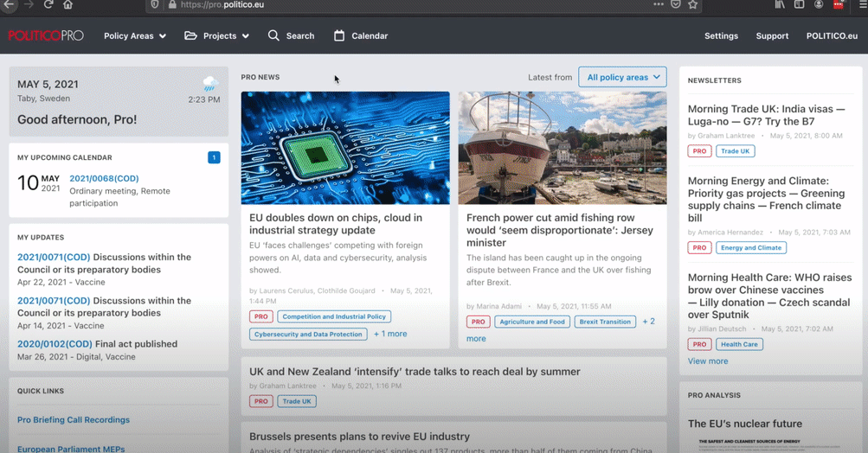Click the browser account profile icon
Viewport: 868px width, 453px height.
coord(818,4)
